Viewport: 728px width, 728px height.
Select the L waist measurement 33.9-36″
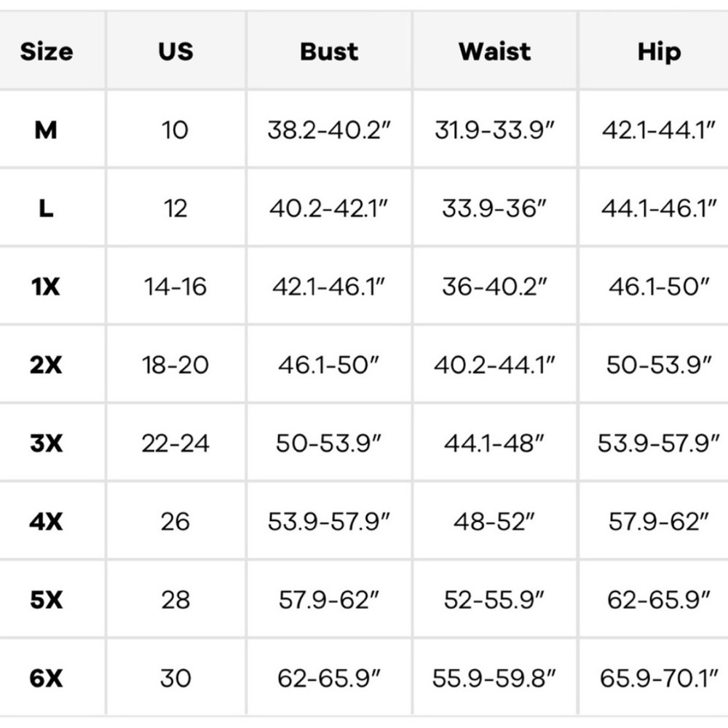point(494,209)
